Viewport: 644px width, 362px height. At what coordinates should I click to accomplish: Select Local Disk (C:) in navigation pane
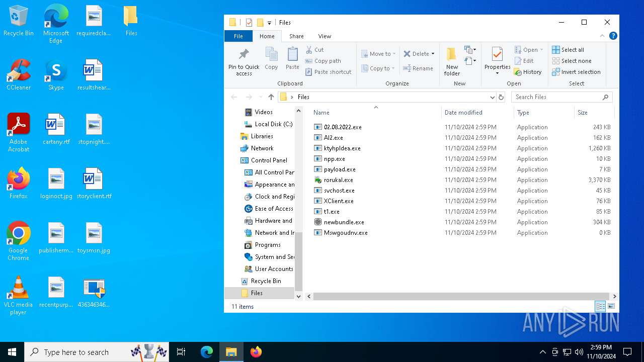(268, 124)
